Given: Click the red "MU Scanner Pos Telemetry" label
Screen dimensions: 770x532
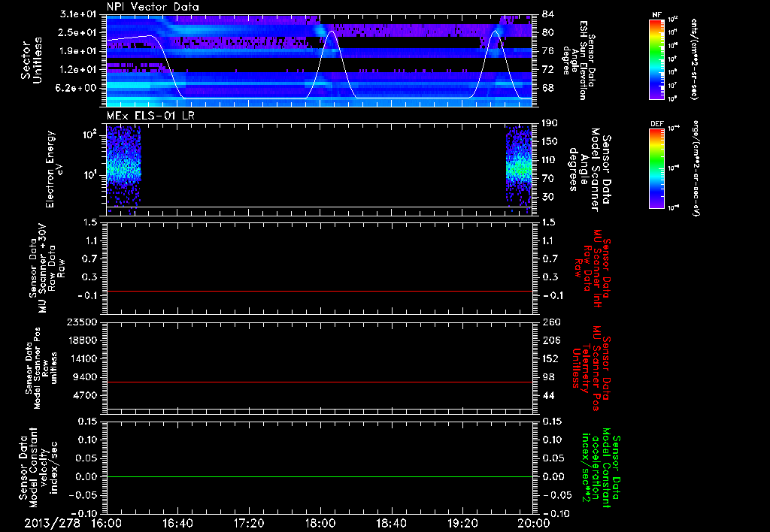Looking at the screenshot, I should (x=591, y=368).
